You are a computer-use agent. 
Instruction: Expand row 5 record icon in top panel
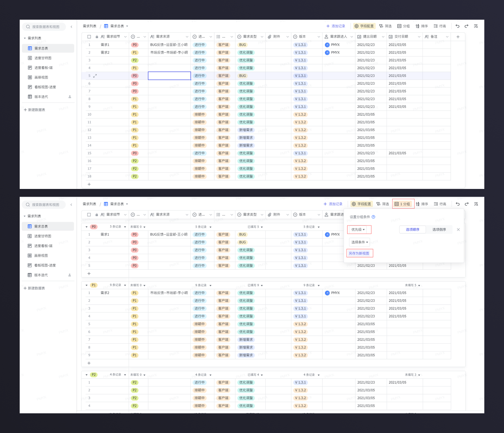click(x=95, y=76)
